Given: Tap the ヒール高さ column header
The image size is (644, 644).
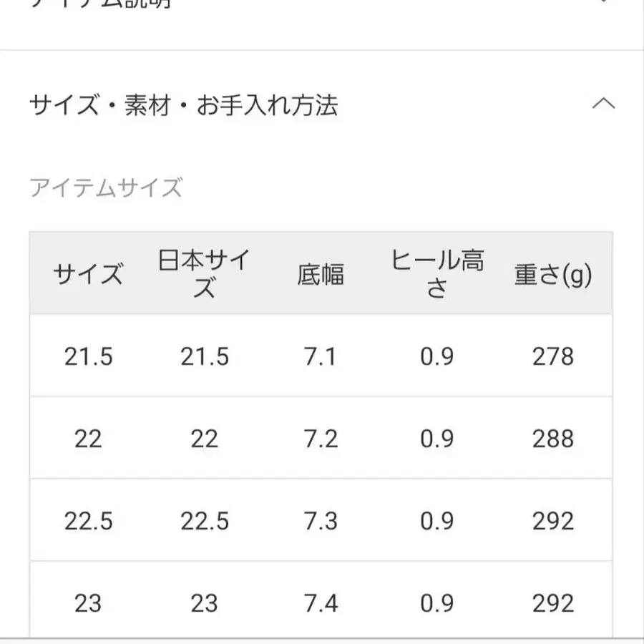Looking at the screenshot, I should [436, 273].
